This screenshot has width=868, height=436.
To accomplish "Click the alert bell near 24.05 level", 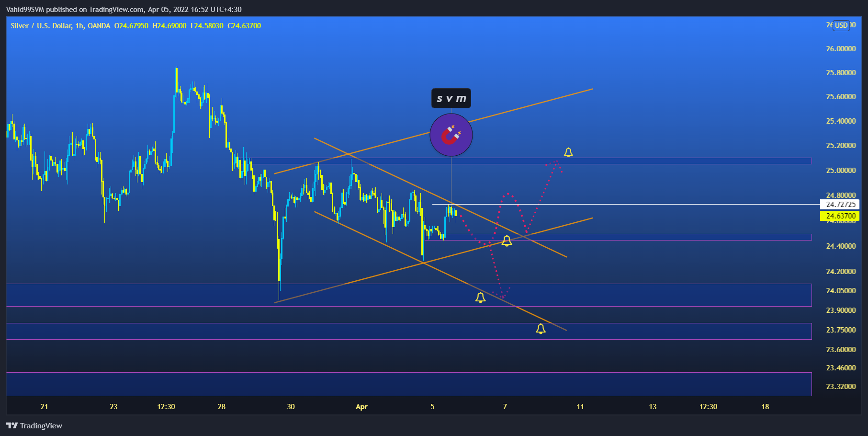I will tap(480, 298).
